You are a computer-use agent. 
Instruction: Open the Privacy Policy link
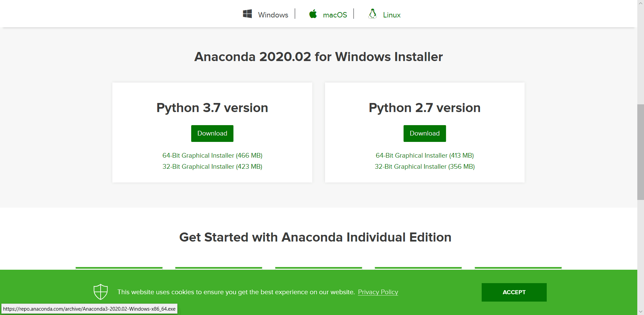pos(378,292)
